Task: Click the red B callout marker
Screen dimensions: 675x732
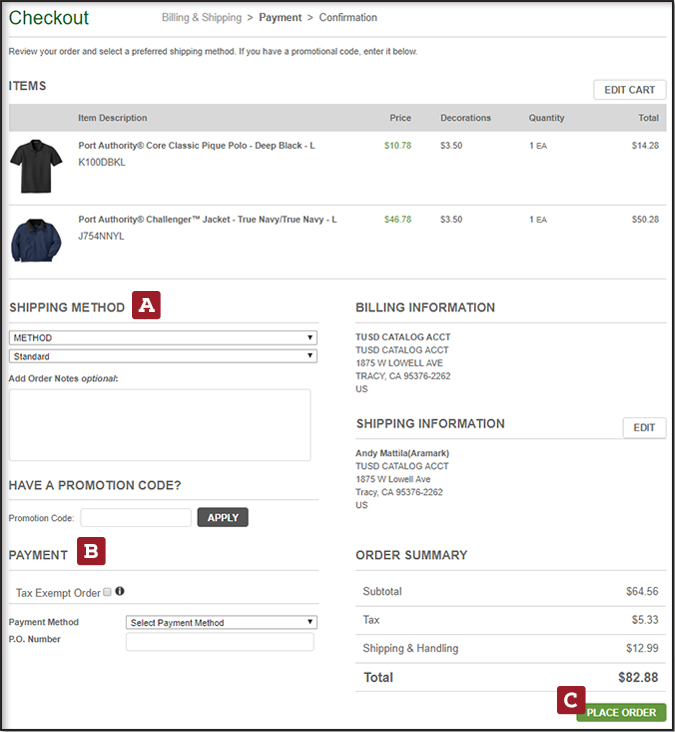Action: tap(91, 551)
